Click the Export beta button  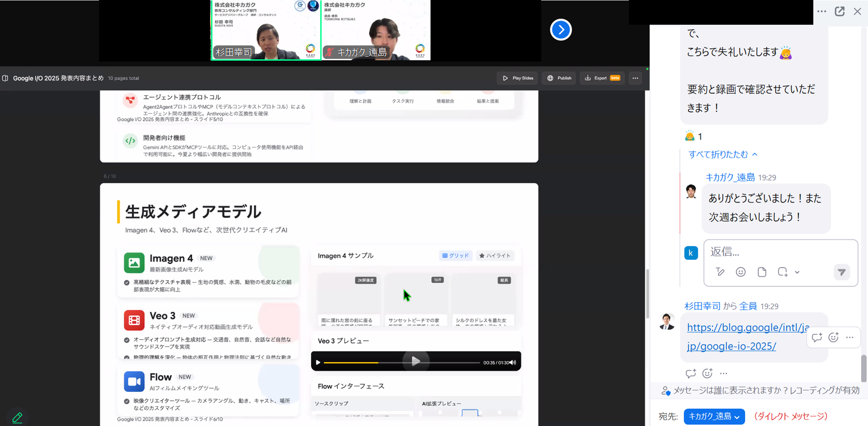(602, 78)
